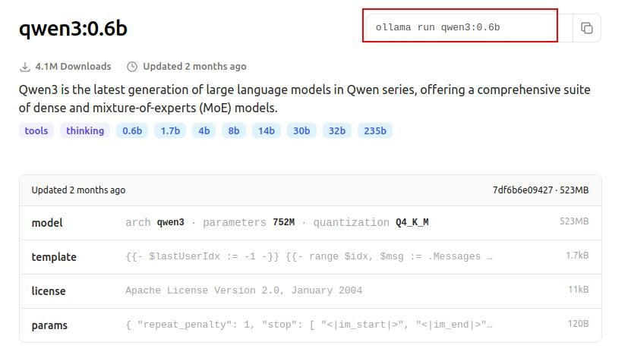Image resolution: width=631 pixels, height=364 pixels.
Task: Click the quantization Q4_K_M value
Action: [412, 222]
